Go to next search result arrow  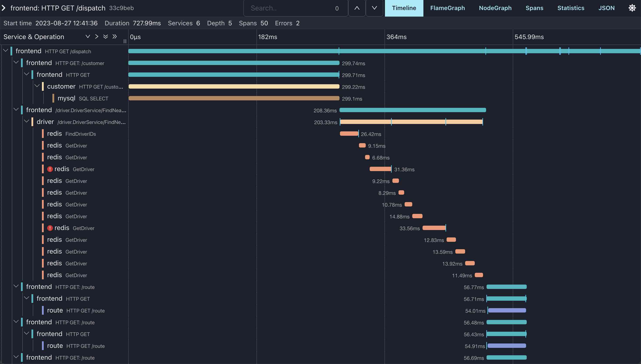[x=374, y=8]
